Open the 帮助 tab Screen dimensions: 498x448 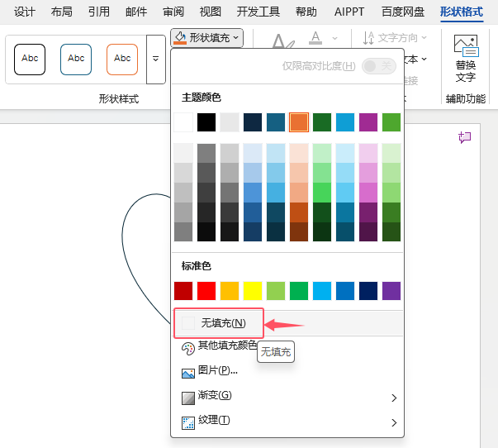click(x=306, y=12)
